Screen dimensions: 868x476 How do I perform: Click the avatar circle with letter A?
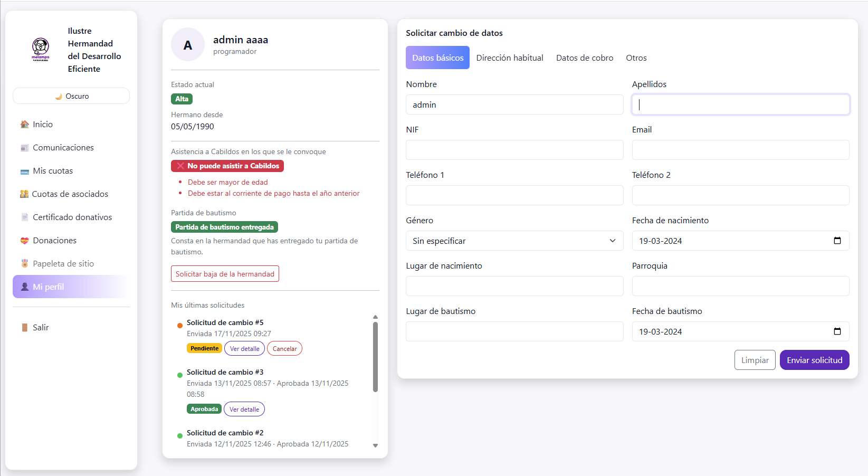click(188, 45)
